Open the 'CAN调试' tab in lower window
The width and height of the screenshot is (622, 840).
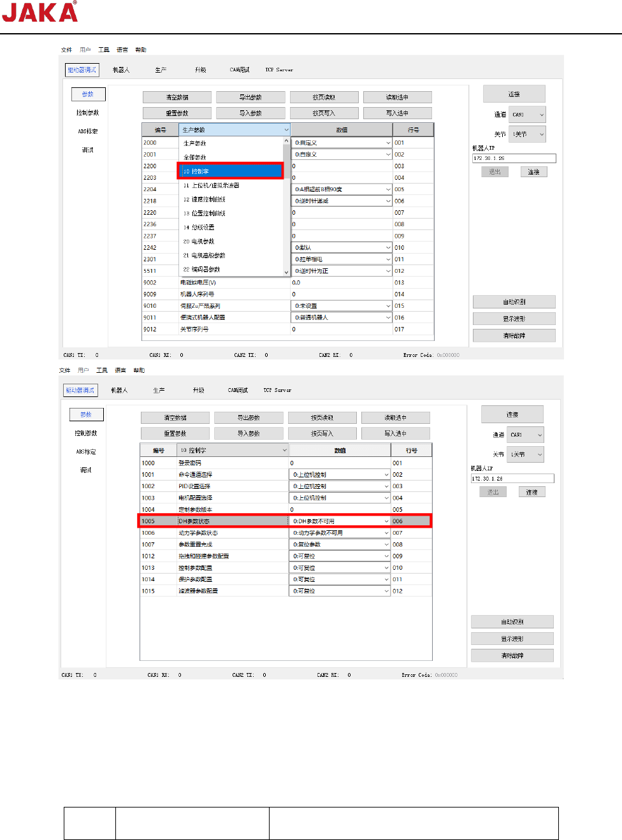point(238,390)
